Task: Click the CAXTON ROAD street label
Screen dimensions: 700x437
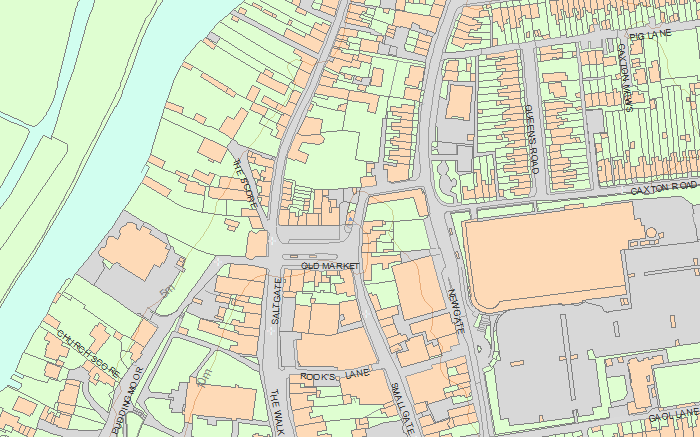Action: tap(664, 188)
